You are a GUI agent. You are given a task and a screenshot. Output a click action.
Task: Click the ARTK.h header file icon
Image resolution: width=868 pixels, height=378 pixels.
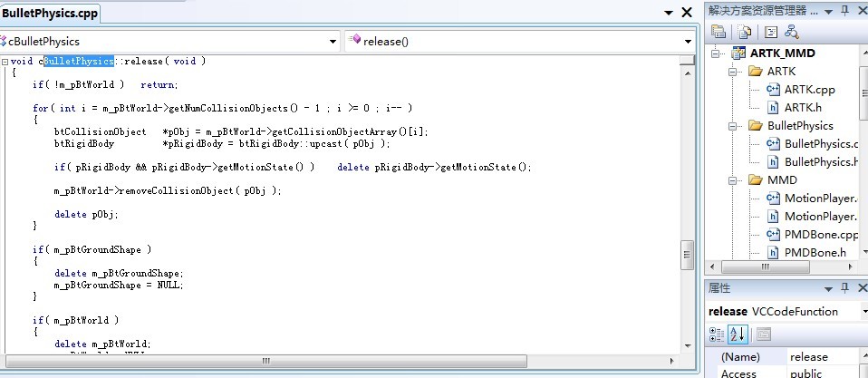pyautogui.click(x=774, y=107)
